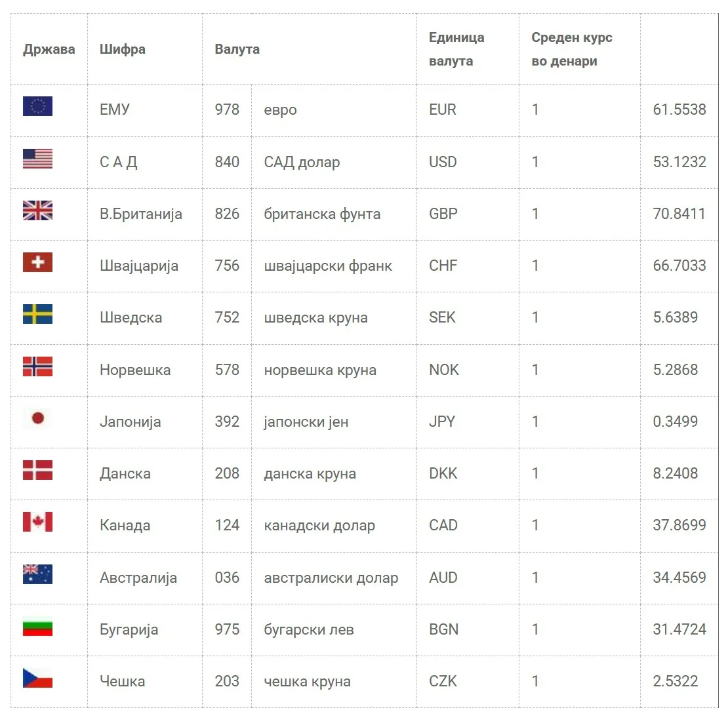Click the Canada flag icon
This screenshot has width=728, height=708.
[x=37, y=522]
